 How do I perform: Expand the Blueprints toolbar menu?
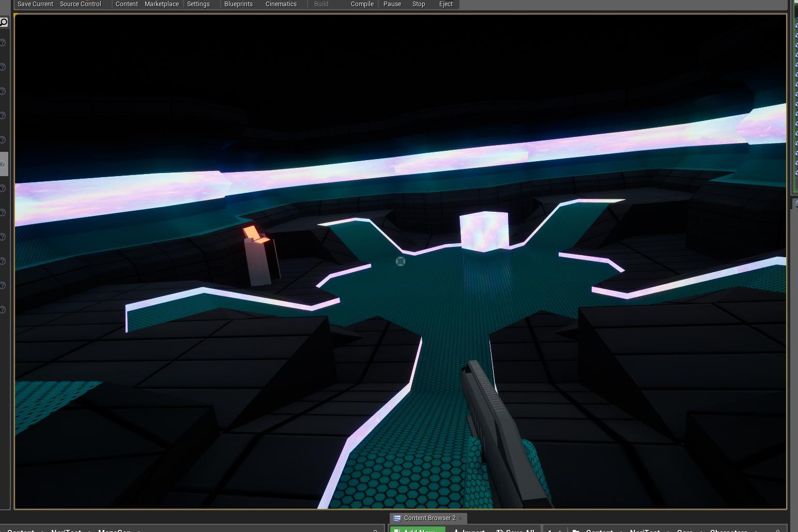[238, 4]
